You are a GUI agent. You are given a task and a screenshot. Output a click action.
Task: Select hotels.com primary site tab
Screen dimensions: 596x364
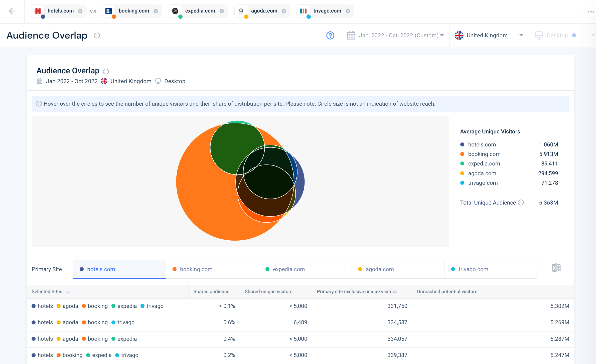coord(119,269)
